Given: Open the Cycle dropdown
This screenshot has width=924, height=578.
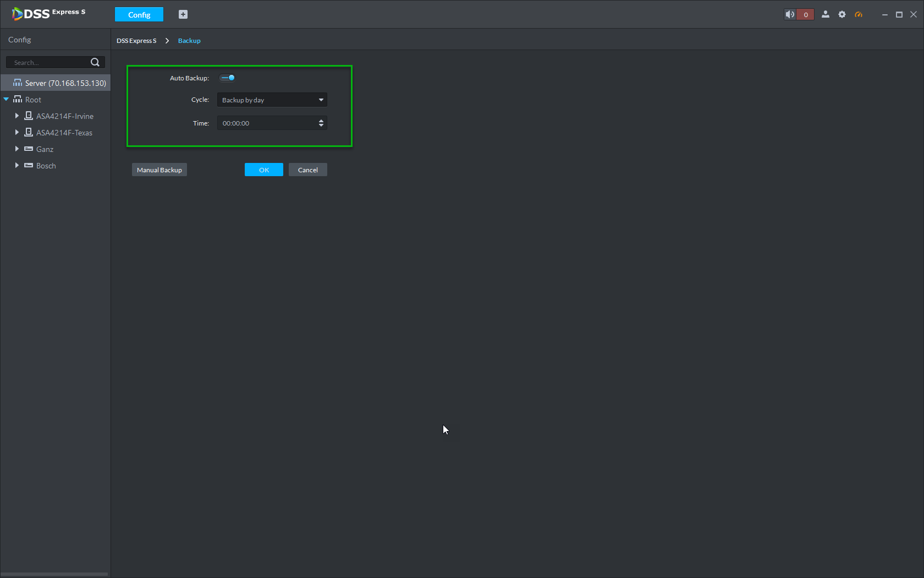Looking at the screenshot, I should click(272, 100).
